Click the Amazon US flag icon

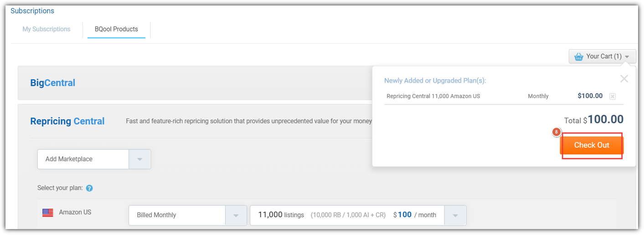click(x=48, y=213)
